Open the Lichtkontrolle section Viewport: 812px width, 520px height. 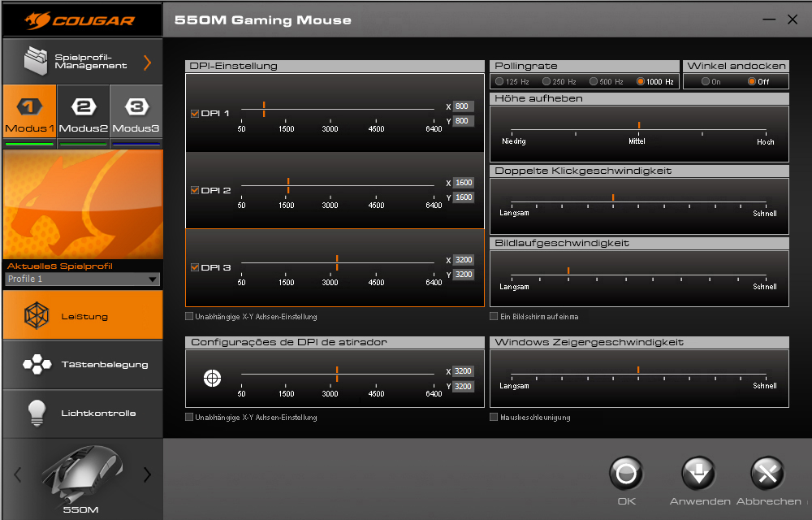pyautogui.click(x=83, y=413)
